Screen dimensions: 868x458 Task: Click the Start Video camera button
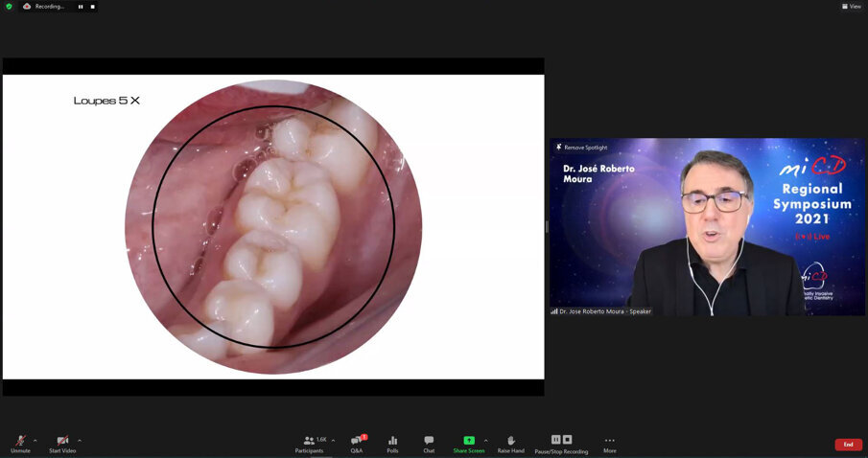click(62, 444)
